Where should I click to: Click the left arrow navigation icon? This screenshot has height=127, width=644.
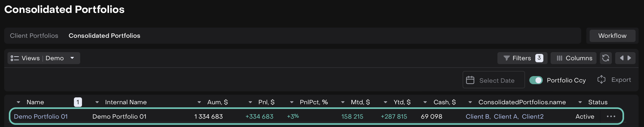point(621,58)
